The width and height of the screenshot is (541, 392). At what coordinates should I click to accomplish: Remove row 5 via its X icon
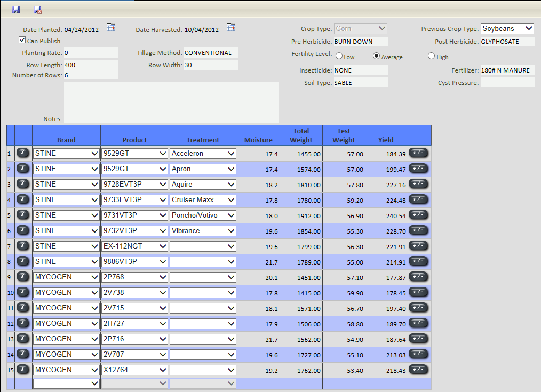pos(23,215)
